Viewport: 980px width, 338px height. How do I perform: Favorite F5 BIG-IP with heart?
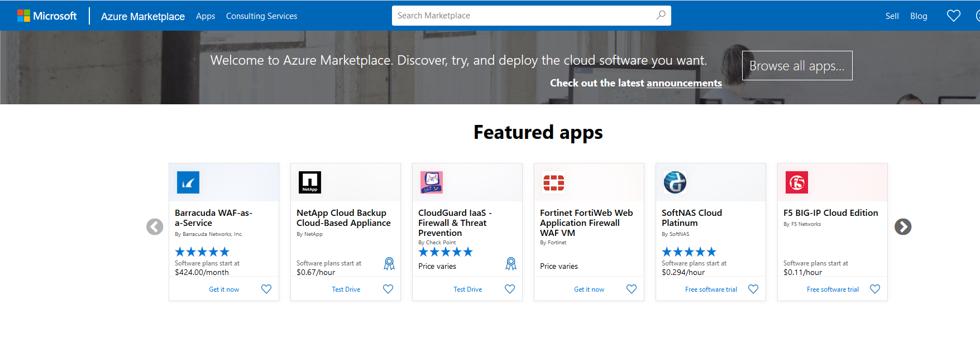coord(875,289)
